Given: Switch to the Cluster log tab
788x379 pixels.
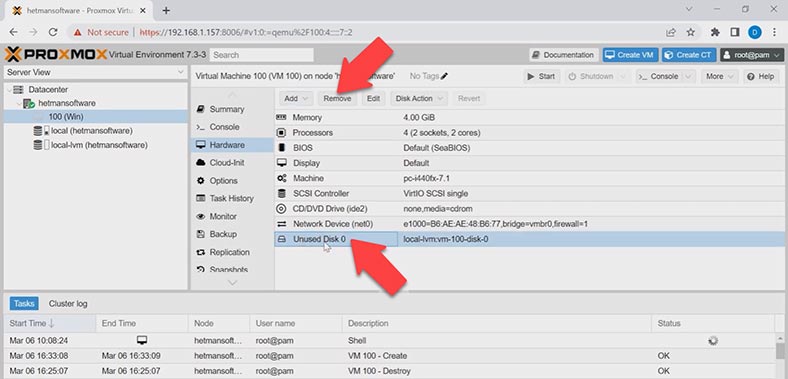Looking at the screenshot, I should point(68,304).
